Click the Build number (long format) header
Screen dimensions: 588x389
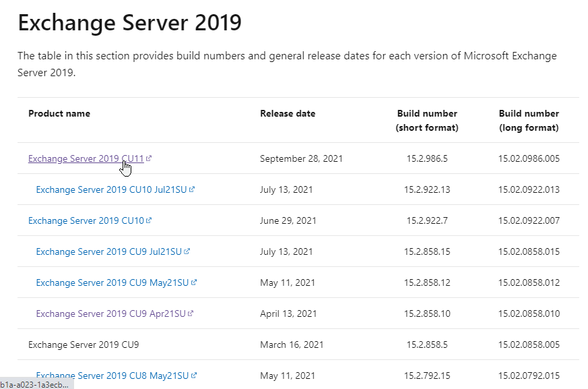[x=529, y=121]
